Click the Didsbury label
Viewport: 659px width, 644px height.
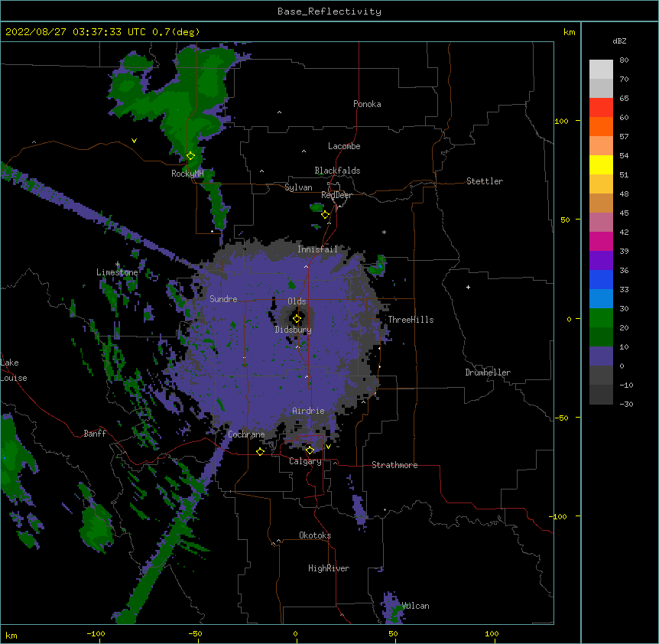294,330
